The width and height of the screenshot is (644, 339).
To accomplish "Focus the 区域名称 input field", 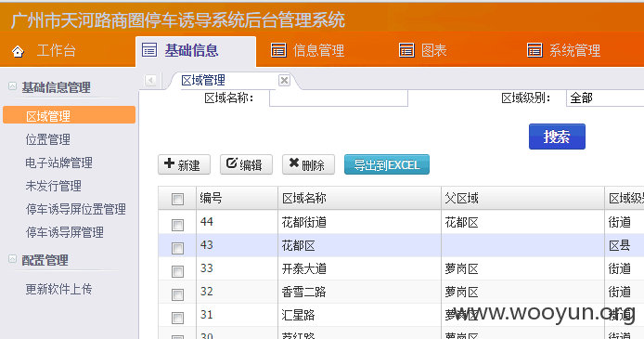I will coord(339,98).
